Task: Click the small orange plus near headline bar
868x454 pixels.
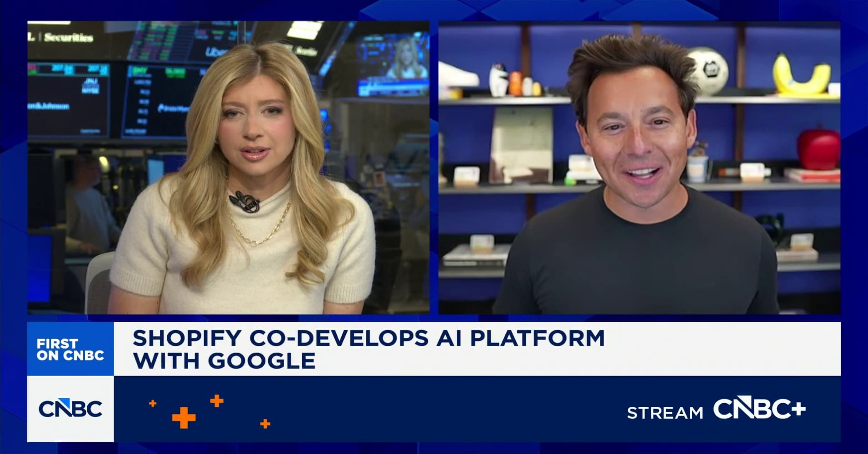Action: [216, 401]
